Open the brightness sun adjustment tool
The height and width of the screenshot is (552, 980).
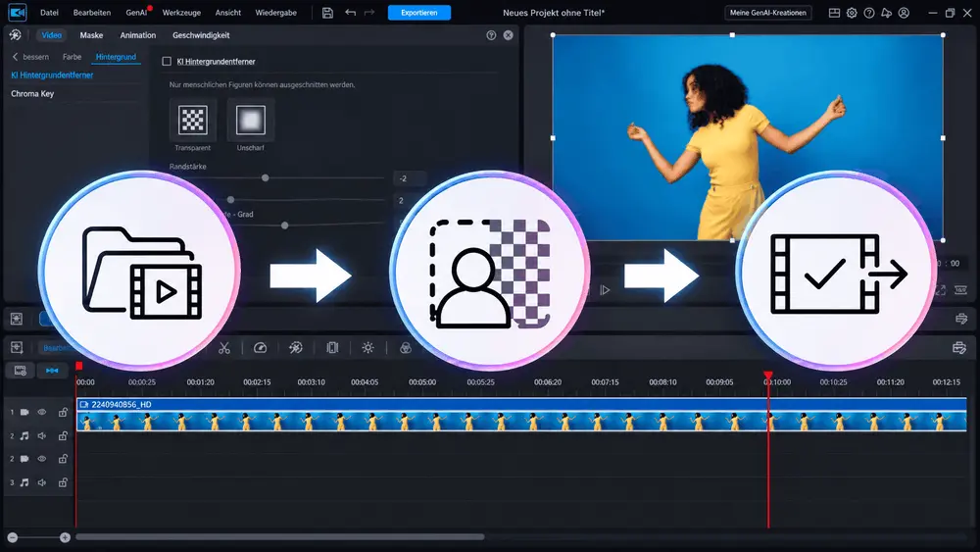(368, 348)
